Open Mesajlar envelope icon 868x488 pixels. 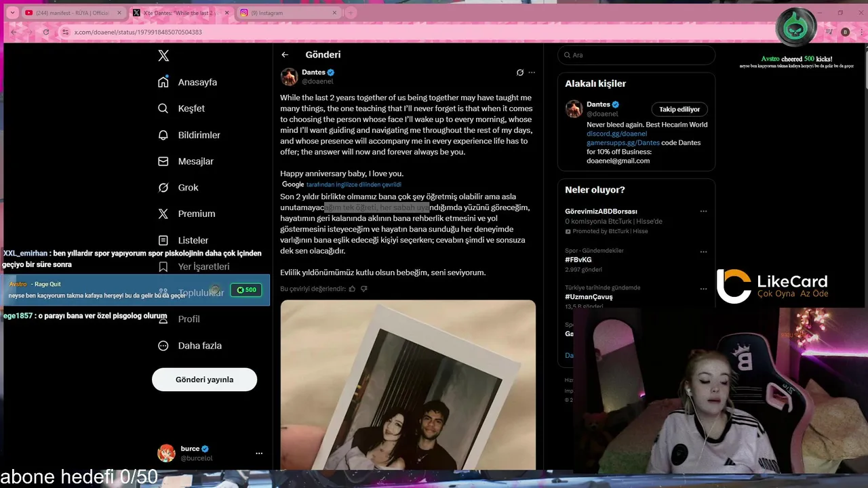[x=163, y=161]
